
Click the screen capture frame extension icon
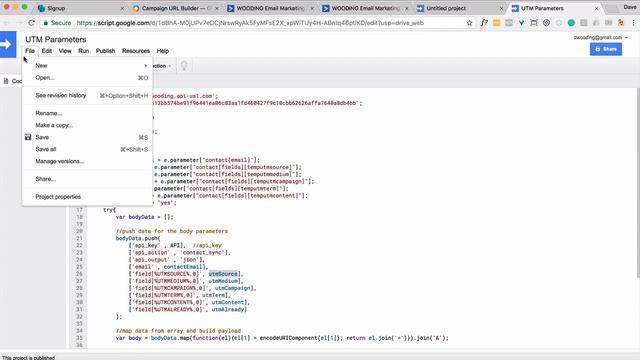point(533,23)
